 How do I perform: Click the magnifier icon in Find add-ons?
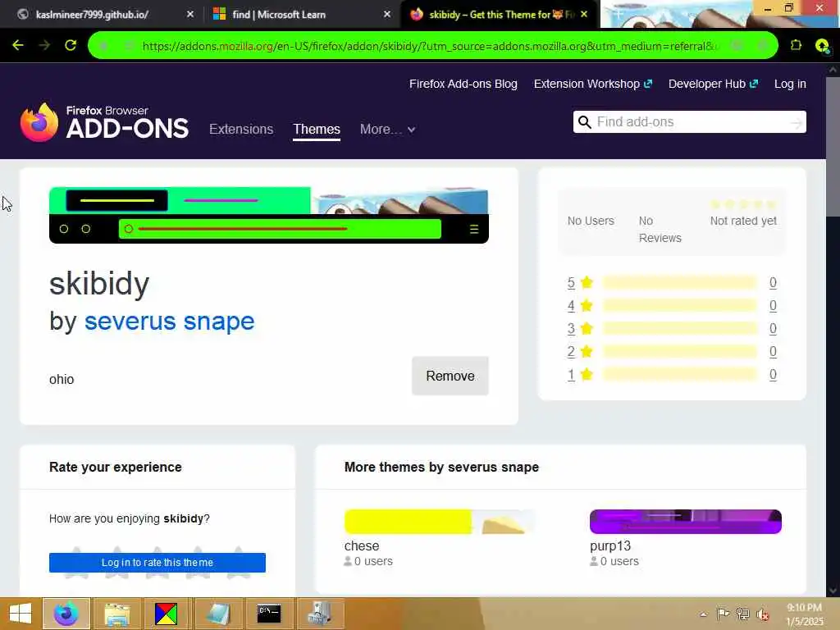point(585,122)
